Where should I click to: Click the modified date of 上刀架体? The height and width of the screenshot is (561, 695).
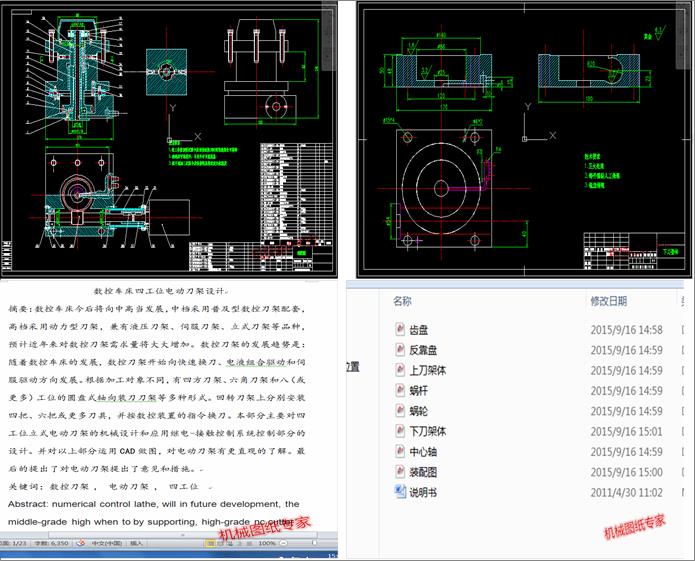tap(626, 370)
